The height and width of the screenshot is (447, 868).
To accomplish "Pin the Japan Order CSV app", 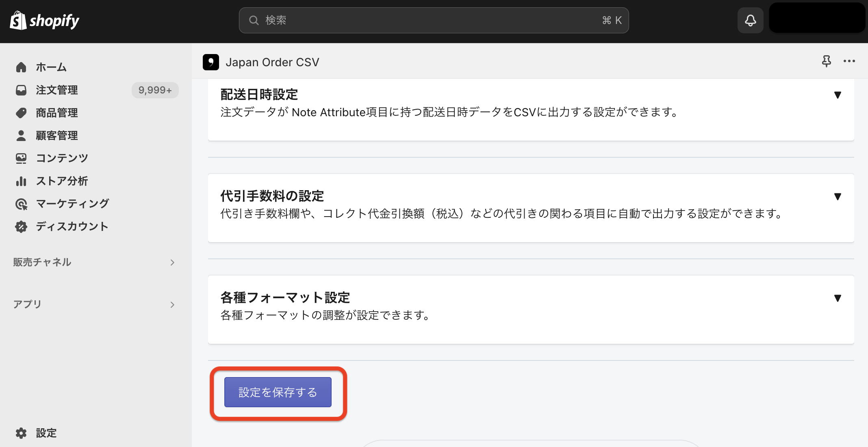I will pyautogui.click(x=826, y=61).
